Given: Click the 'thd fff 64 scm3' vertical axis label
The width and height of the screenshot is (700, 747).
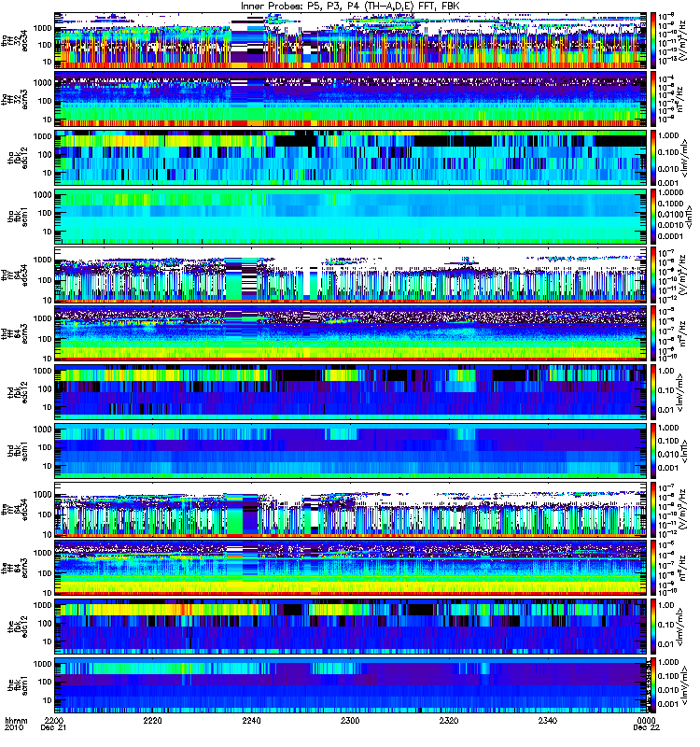Looking at the screenshot, I should point(14,333).
